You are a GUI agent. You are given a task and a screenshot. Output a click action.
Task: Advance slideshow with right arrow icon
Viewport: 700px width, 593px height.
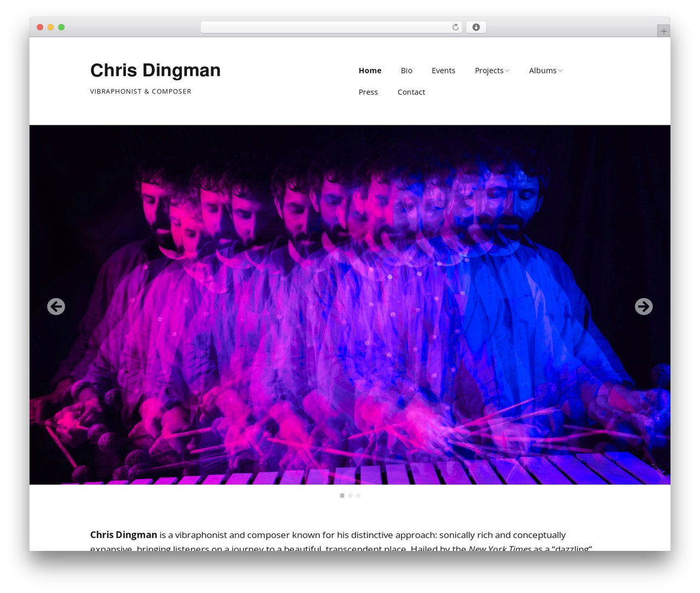(x=644, y=306)
